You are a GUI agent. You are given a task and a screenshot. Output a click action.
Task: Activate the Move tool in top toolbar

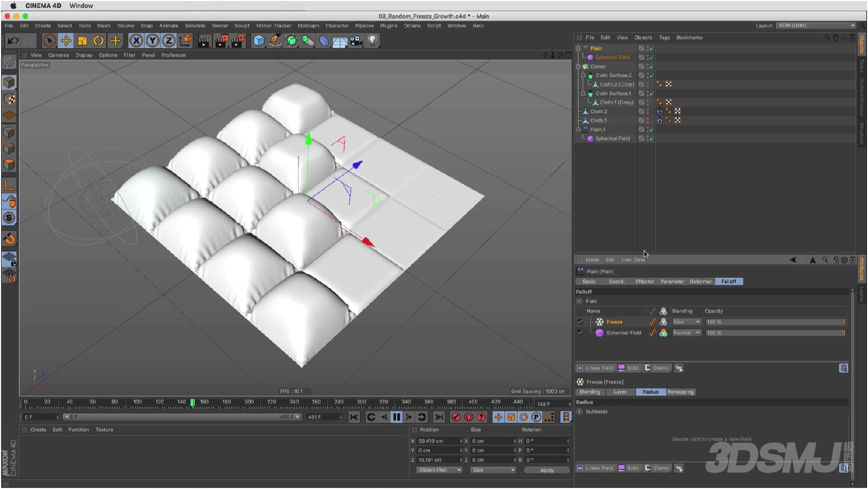tap(66, 40)
